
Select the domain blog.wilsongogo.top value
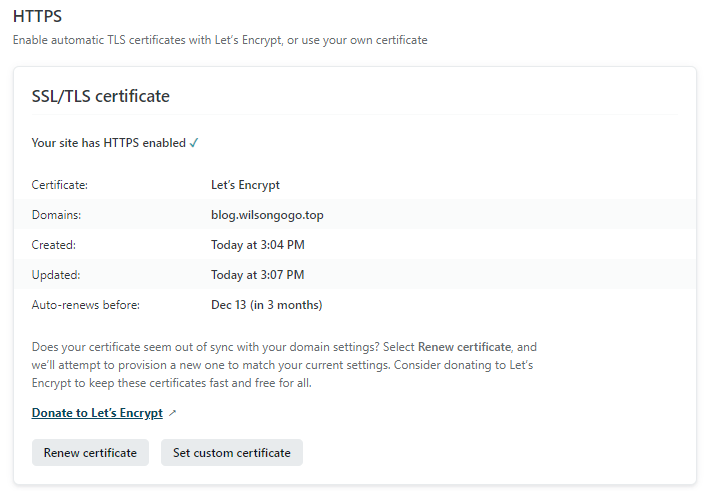click(x=260, y=215)
